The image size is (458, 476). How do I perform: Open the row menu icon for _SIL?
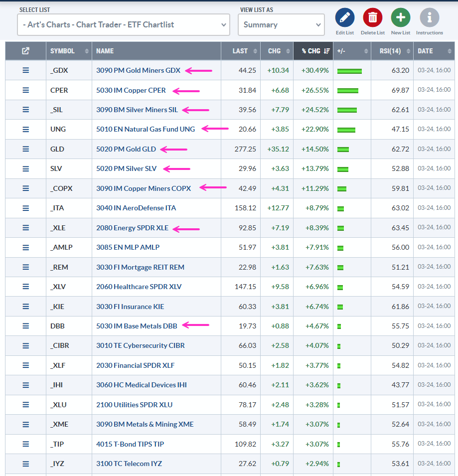(x=26, y=110)
